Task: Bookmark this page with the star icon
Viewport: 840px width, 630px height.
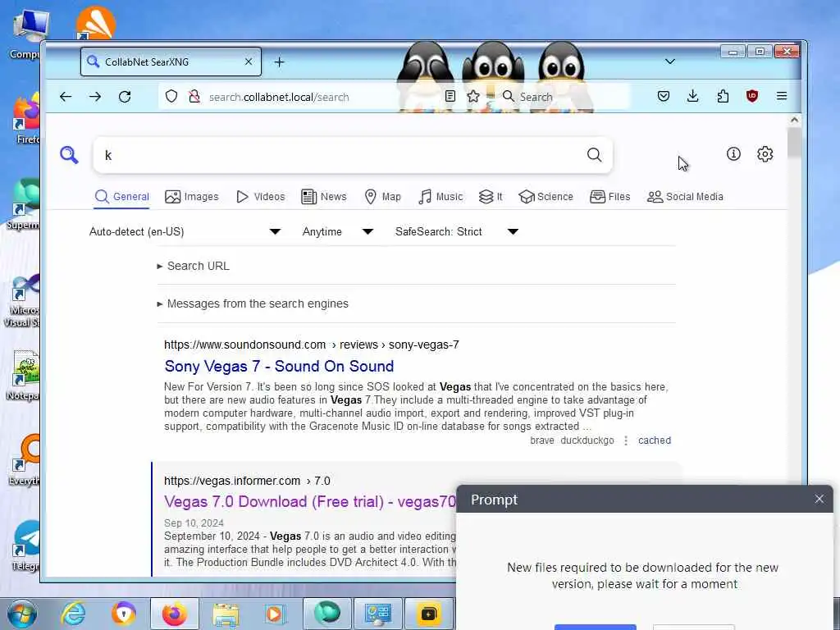Action: pyautogui.click(x=473, y=97)
